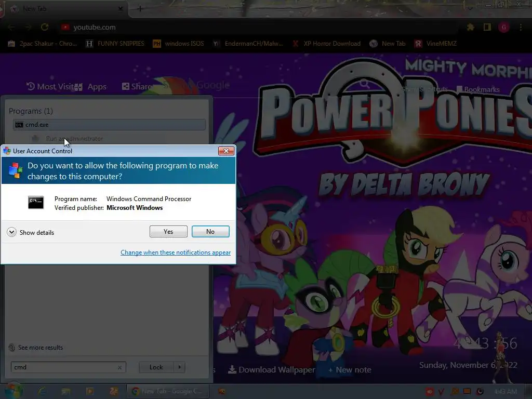Screen dimensions: 532x399
Task: Switch to New Tab - Google Chrome taskbar button
Action: click(x=168, y=391)
